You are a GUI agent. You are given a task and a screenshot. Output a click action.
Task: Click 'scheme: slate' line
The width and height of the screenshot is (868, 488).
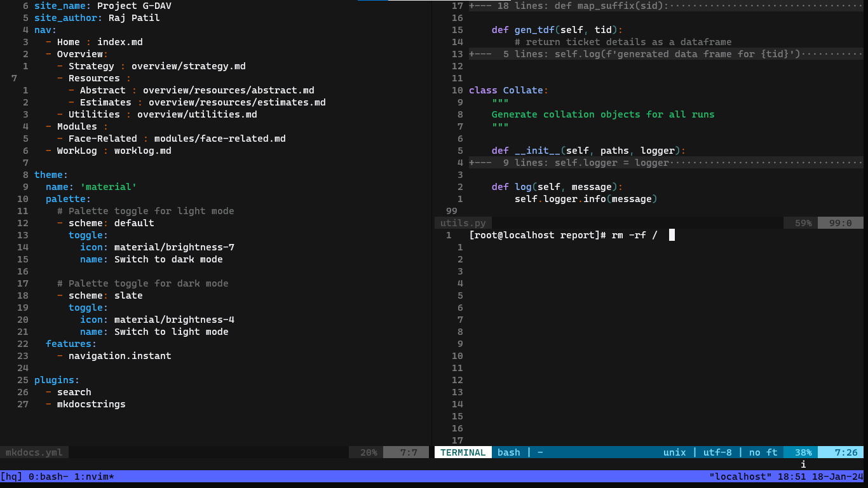coord(100,295)
